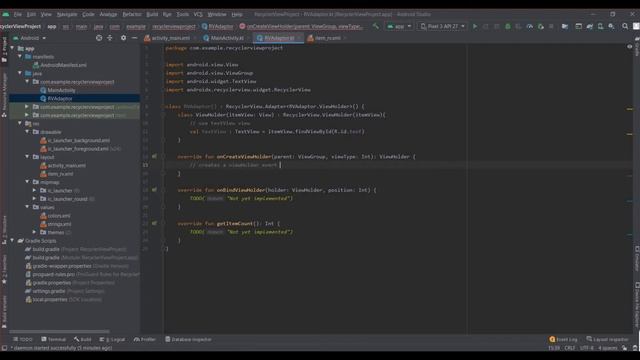The width and height of the screenshot is (640, 360).
Task: Open the Profiler tool window
Action: pyautogui.click(x=145, y=340)
